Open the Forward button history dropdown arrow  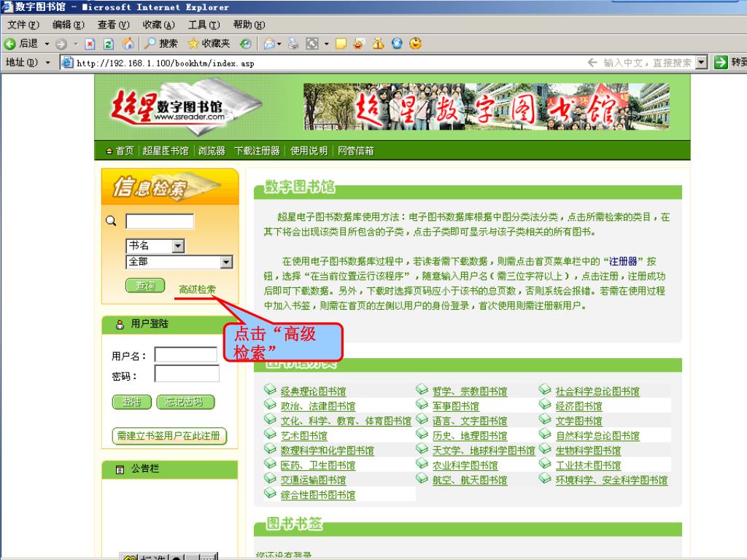coord(75,44)
